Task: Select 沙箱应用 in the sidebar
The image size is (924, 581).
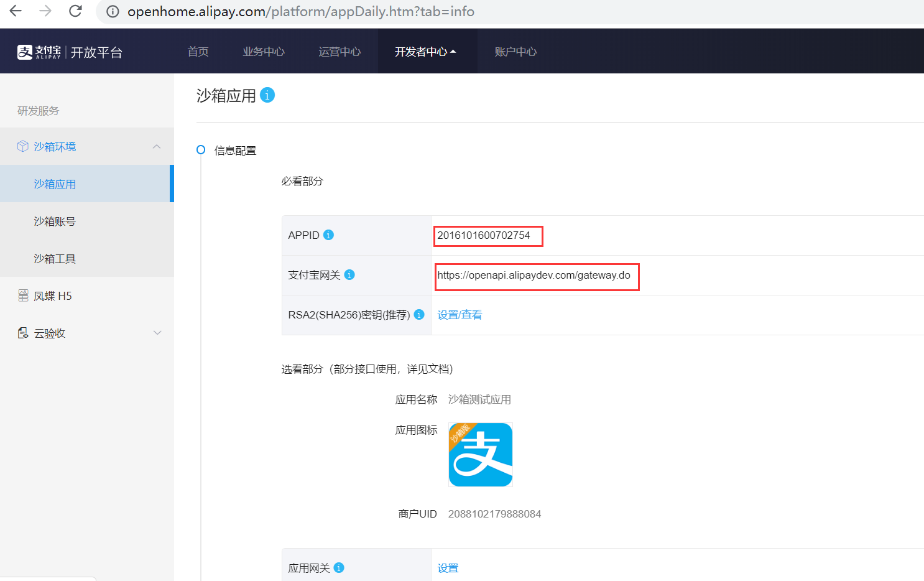Action: click(87, 184)
